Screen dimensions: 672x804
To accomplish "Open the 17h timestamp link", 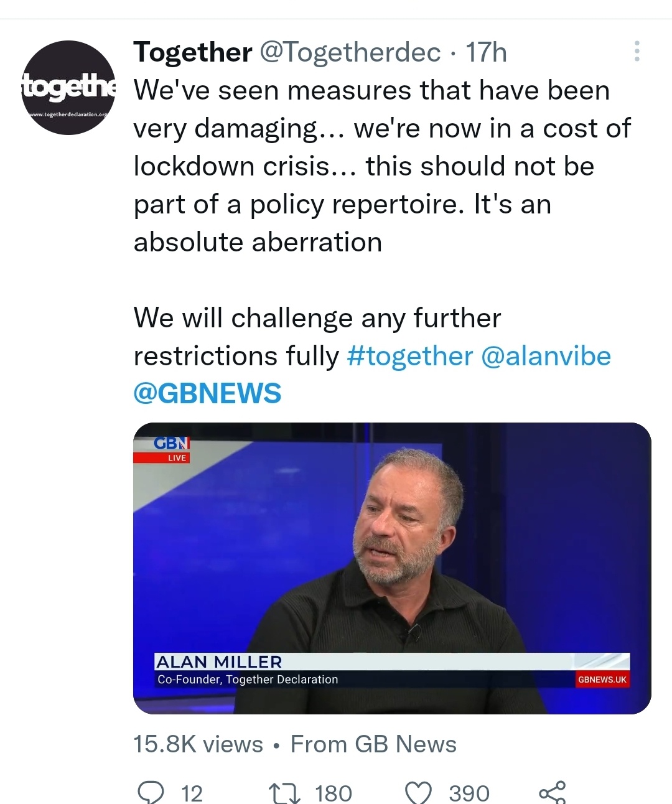I will coord(486,52).
